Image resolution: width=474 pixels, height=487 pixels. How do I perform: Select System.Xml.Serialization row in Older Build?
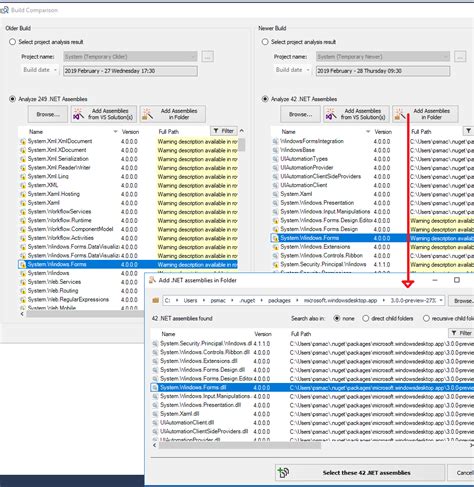[x=128, y=159]
